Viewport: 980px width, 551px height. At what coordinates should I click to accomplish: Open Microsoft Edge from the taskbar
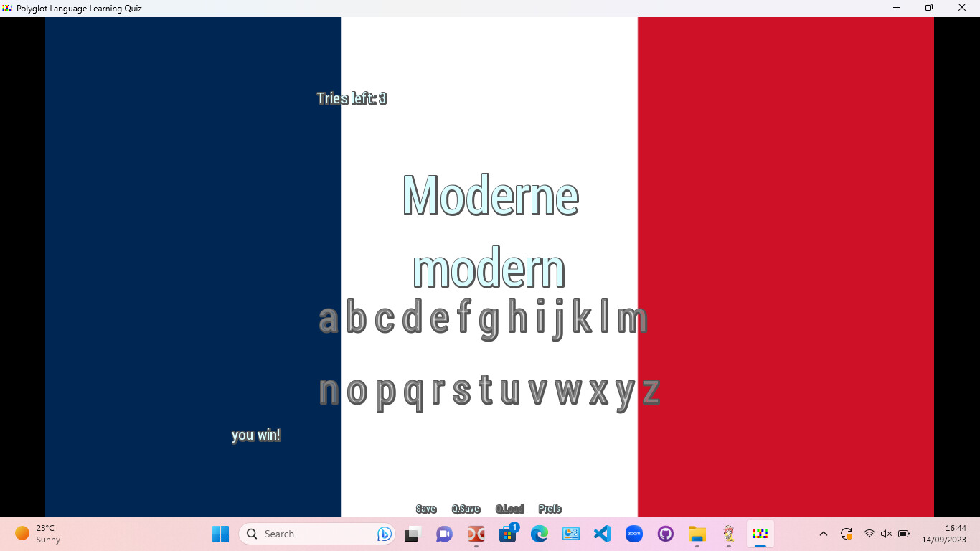coord(539,534)
